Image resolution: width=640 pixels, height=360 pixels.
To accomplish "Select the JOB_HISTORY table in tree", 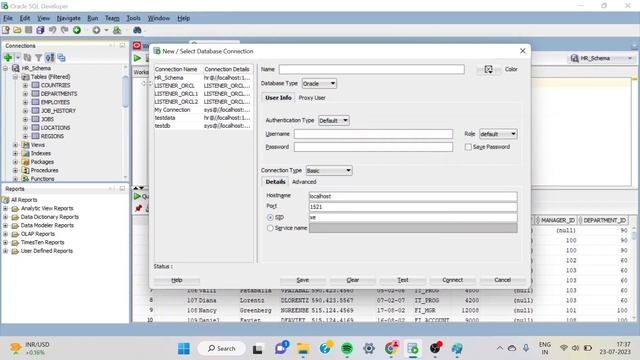I will click(58, 111).
